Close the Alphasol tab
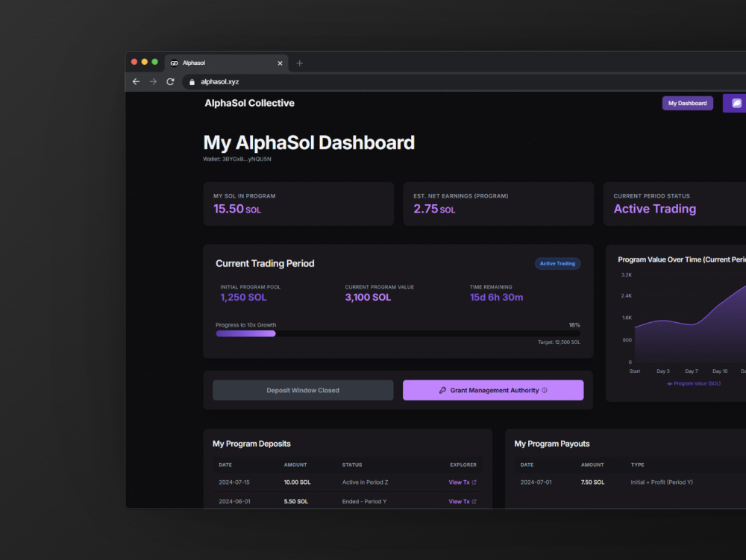This screenshot has width=746, height=560. pos(280,63)
